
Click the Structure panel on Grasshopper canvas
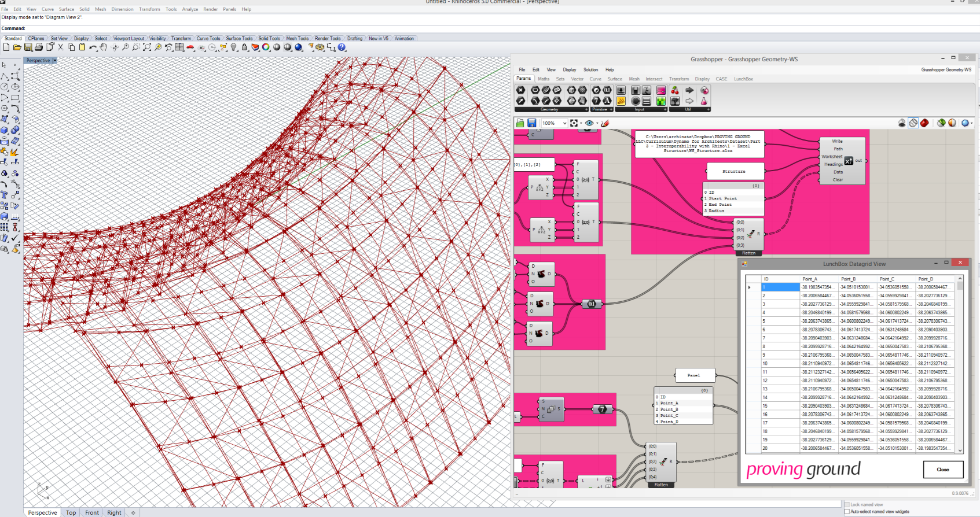click(734, 171)
